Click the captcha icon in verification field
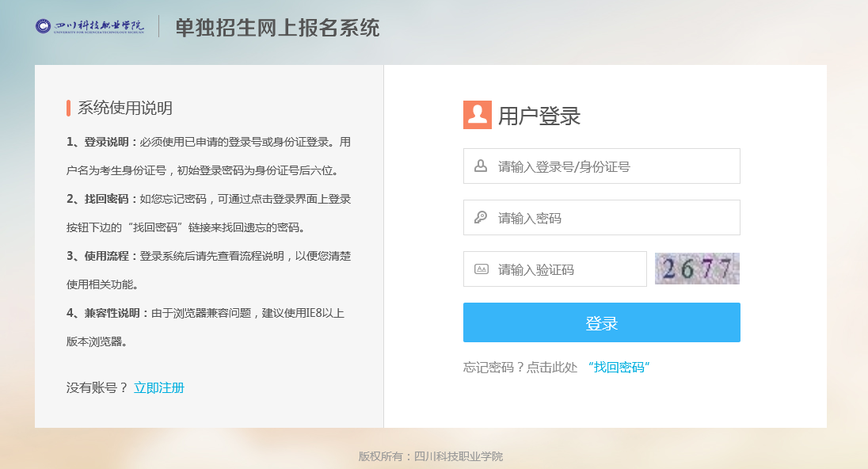 click(481, 269)
